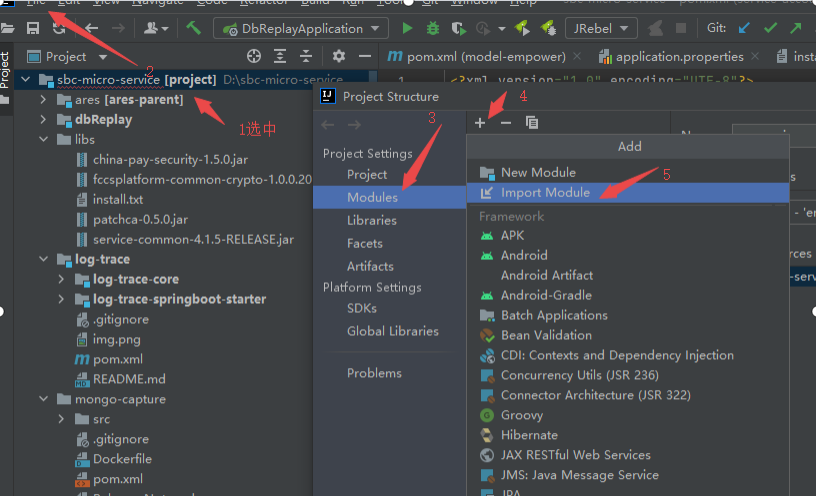
Task: Choose Hibernate framework in Add menu
Action: [628, 435]
